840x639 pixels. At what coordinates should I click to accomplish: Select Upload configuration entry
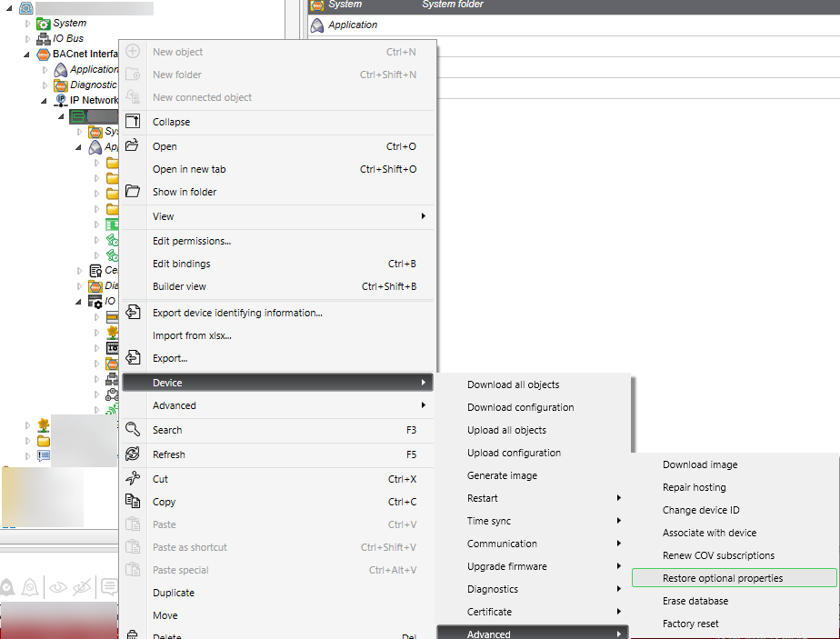click(x=532, y=453)
